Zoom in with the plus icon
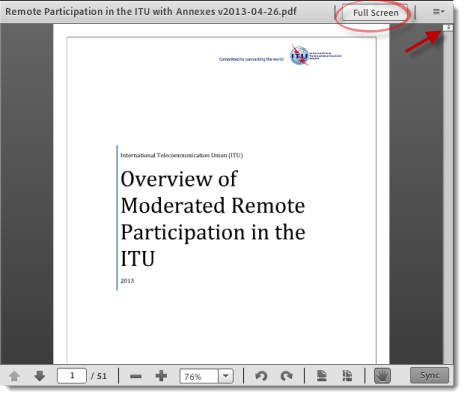This screenshot has height=397, width=465. coord(161,376)
